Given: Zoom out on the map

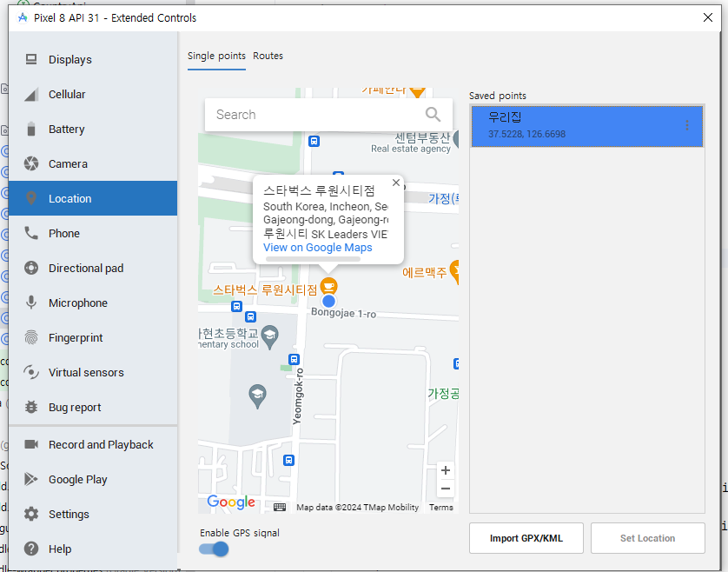Looking at the screenshot, I should pos(446,489).
